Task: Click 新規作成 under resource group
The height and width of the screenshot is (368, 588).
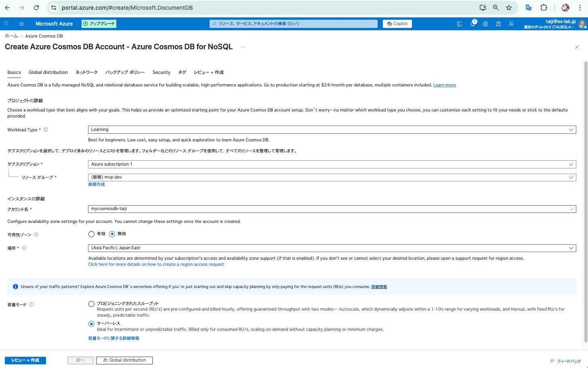Action: coord(97,185)
